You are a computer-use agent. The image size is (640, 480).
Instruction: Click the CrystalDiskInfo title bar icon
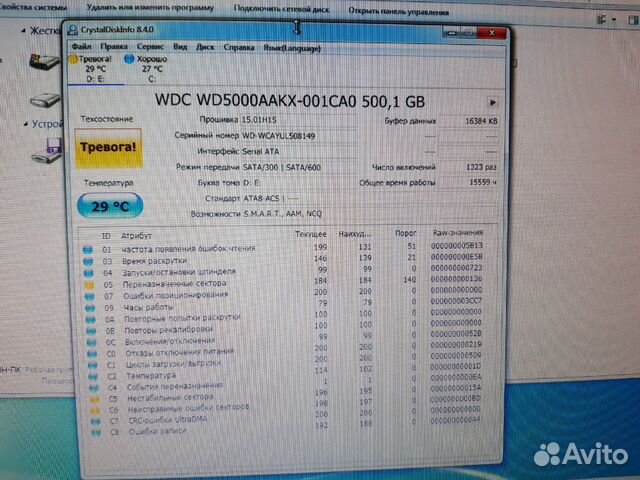(73, 30)
